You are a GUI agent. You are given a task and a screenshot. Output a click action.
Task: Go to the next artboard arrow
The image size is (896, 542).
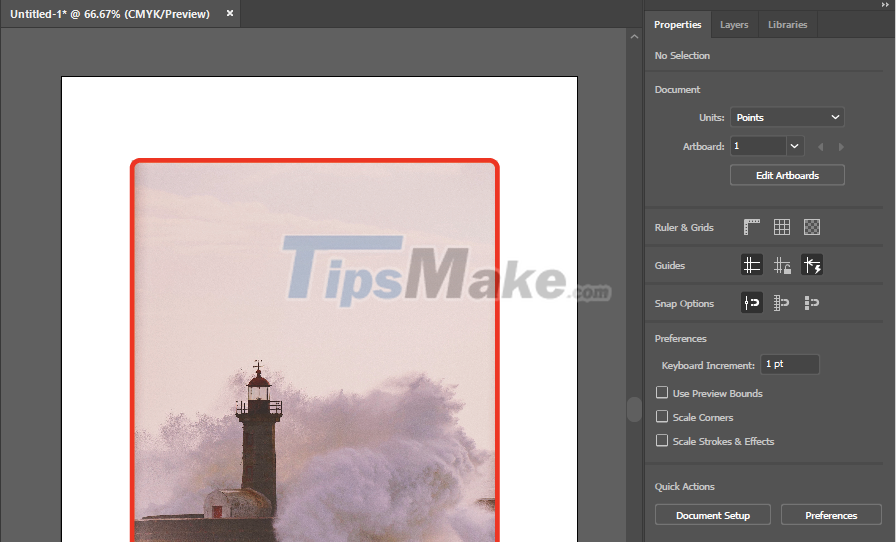click(841, 147)
